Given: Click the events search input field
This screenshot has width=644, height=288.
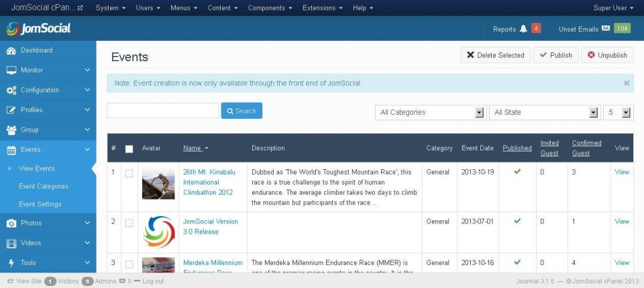Looking at the screenshot, I should (x=163, y=111).
